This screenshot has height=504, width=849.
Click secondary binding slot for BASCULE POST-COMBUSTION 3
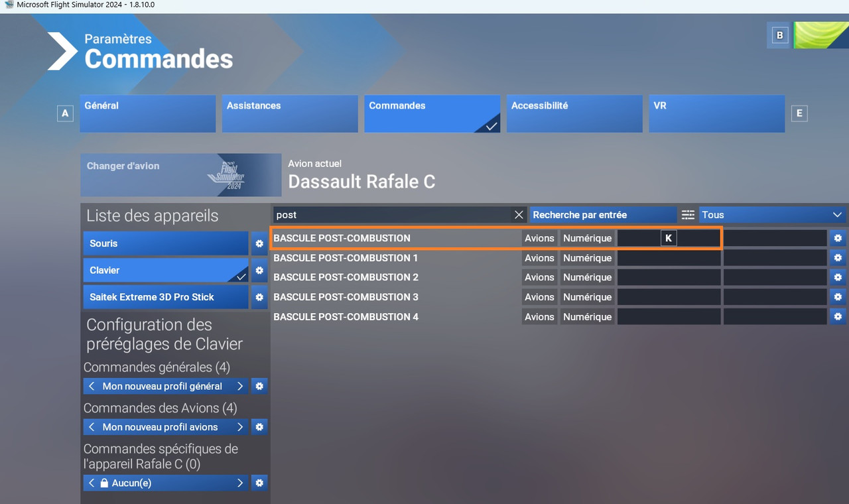click(x=775, y=297)
